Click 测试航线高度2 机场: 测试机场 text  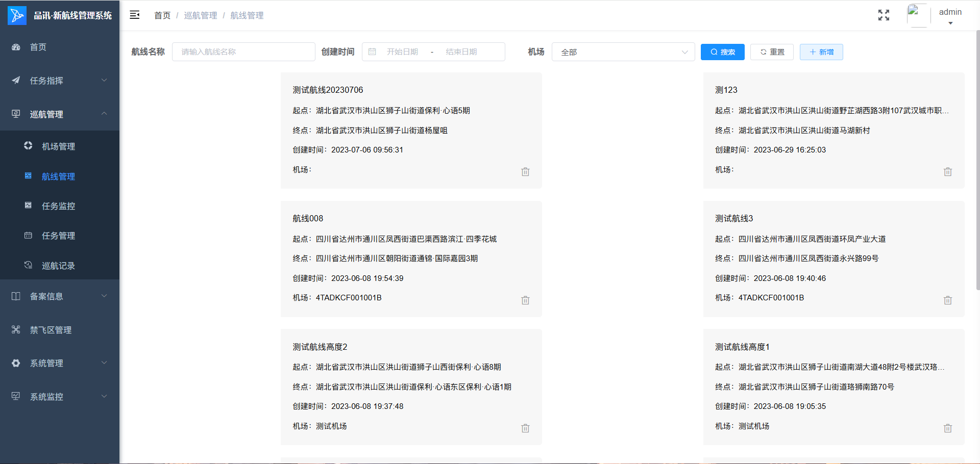(x=320, y=426)
